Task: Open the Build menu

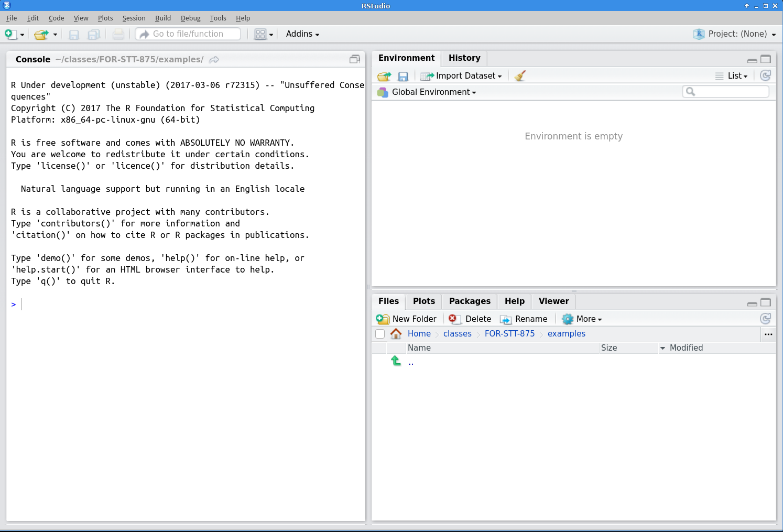Action: (x=163, y=18)
